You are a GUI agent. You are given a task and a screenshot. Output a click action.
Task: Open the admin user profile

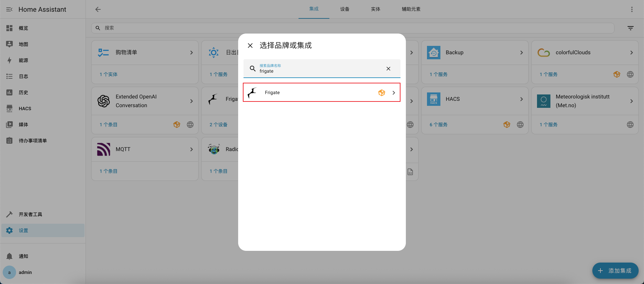(x=25, y=272)
